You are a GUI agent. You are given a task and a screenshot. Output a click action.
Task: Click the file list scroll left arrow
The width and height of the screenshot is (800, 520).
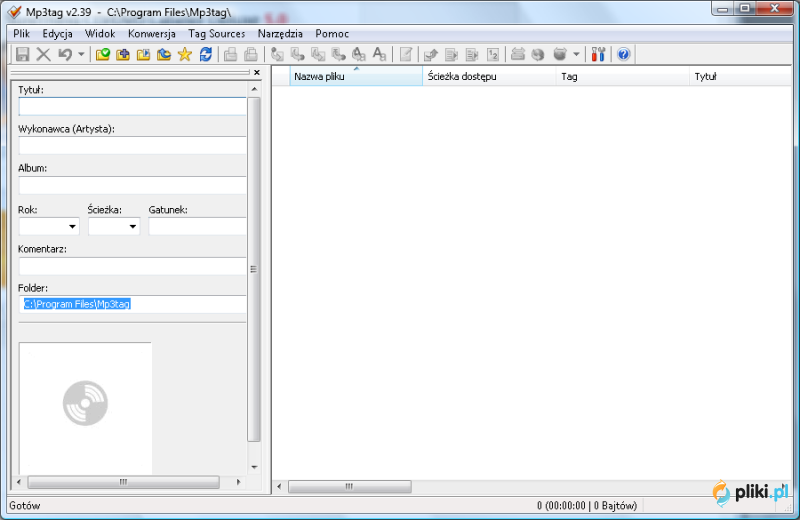tap(279, 486)
